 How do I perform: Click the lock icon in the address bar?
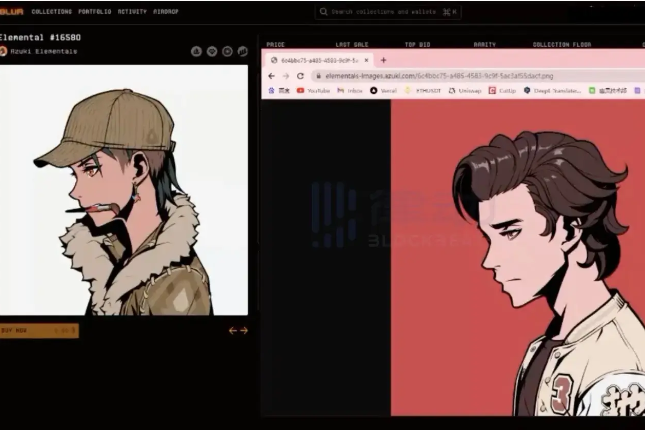[x=318, y=76]
